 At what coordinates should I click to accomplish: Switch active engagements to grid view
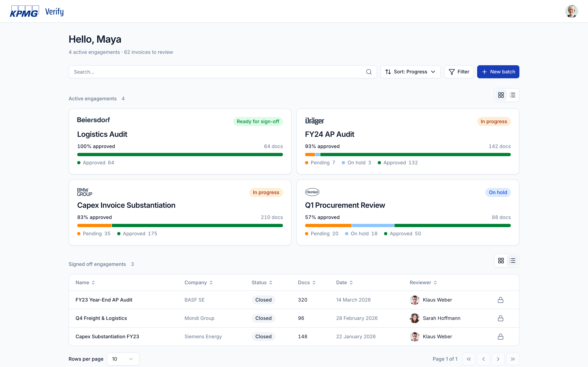click(x=501, y=95)
